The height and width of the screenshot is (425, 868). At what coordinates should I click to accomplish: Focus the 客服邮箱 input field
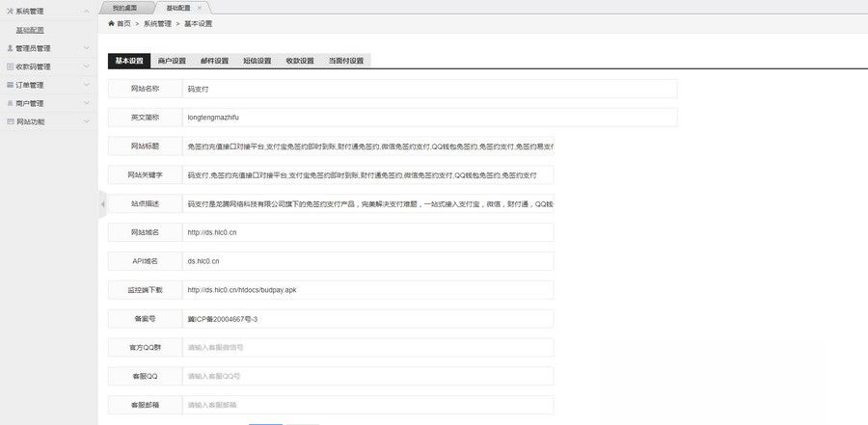pos(368,405)
